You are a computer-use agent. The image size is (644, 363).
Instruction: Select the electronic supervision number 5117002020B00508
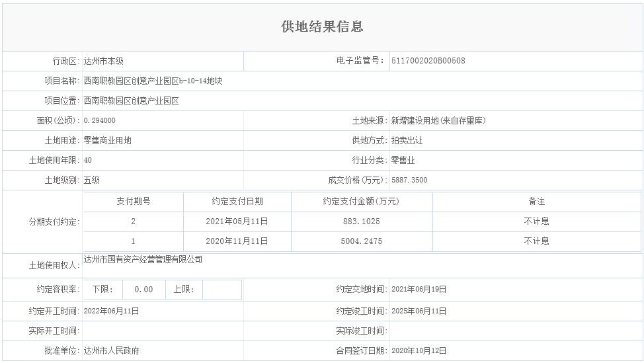pos(428,61)
